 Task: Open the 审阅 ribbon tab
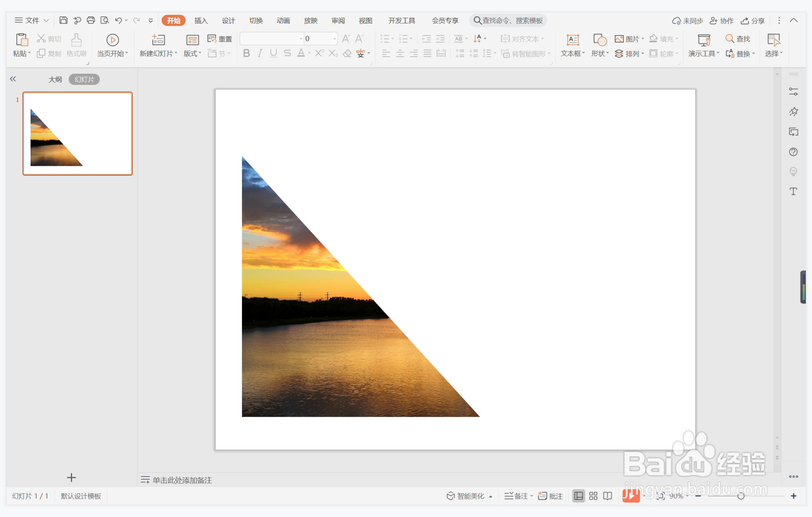[x=338, y=20]
